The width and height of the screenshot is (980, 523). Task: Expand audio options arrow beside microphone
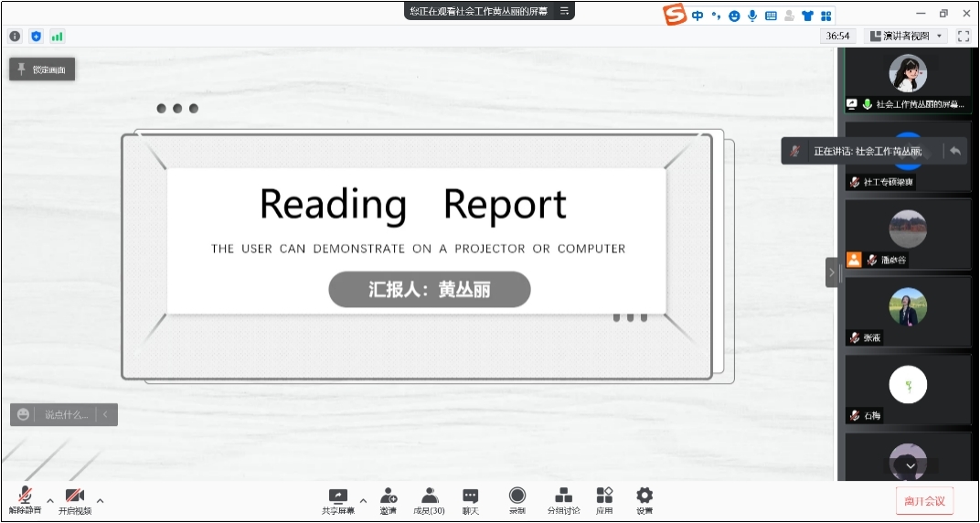pos(50,500)
